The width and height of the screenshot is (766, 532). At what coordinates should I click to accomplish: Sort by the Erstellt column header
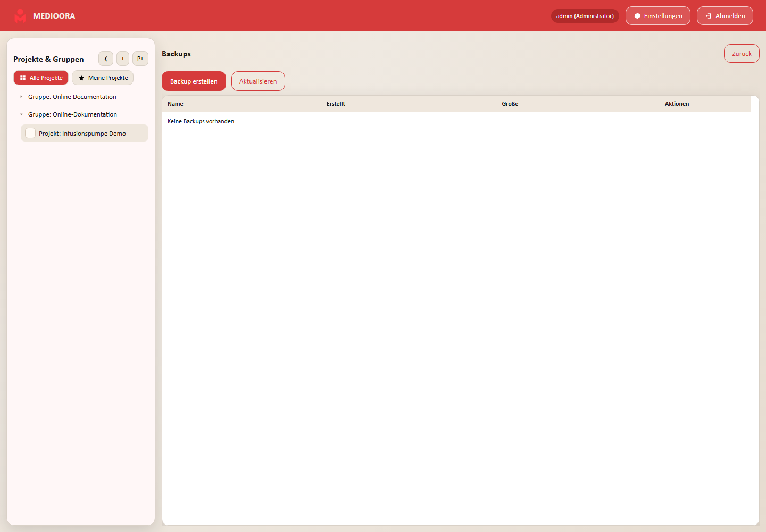336,104
